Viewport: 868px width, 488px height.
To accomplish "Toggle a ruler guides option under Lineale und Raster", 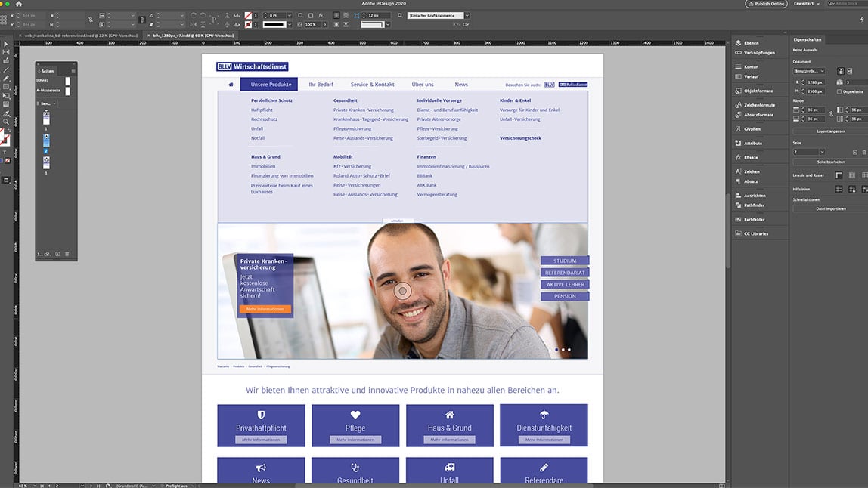I will pos(839,174).
